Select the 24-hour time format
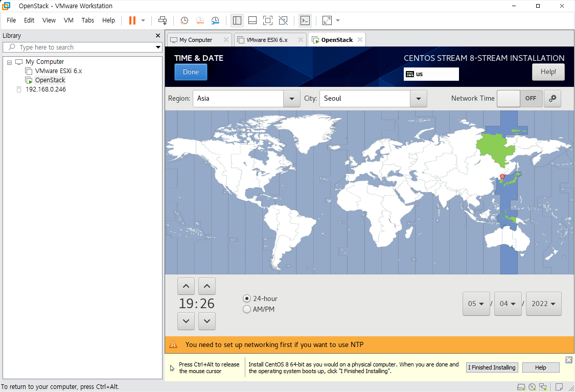Screen dimensions: 575x392 coord(260,298)
